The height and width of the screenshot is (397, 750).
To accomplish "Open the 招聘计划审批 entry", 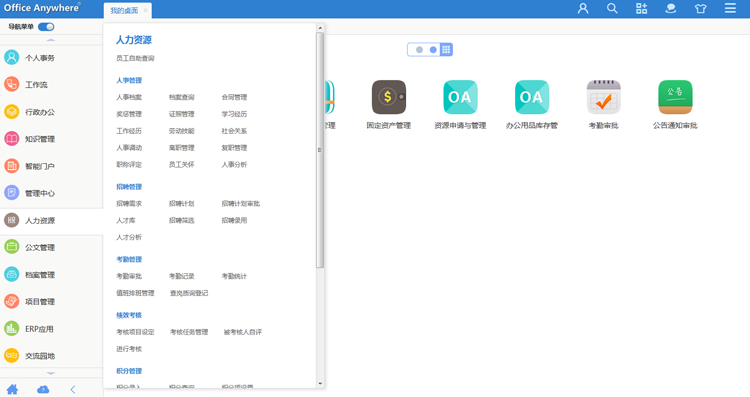I will click(241, 204).
